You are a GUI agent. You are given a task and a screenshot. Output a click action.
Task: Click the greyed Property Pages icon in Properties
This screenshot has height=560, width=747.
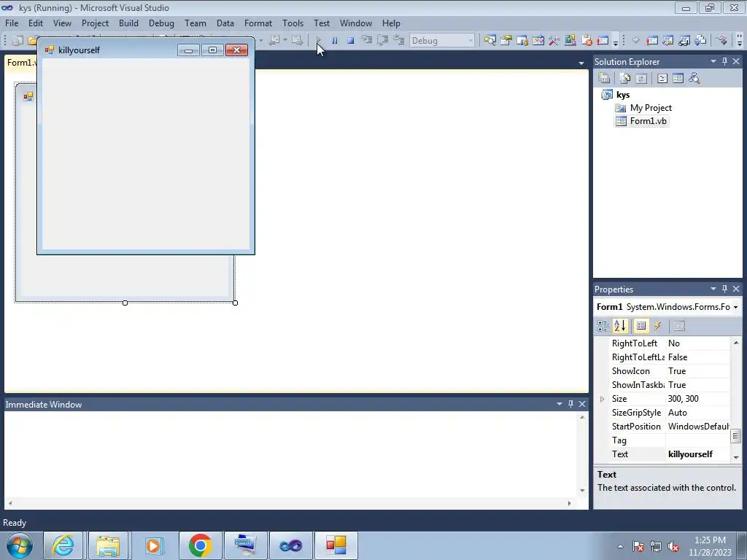click(679, 326)
